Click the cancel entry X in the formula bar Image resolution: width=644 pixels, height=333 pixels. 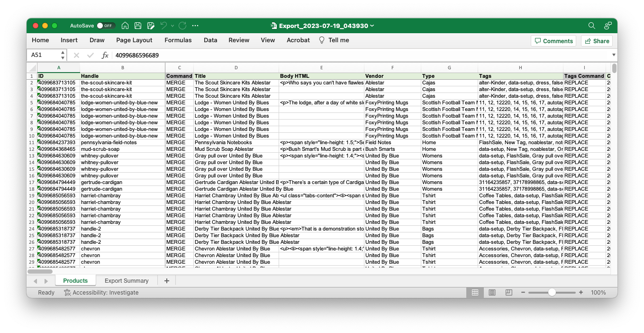pos(76,55)
